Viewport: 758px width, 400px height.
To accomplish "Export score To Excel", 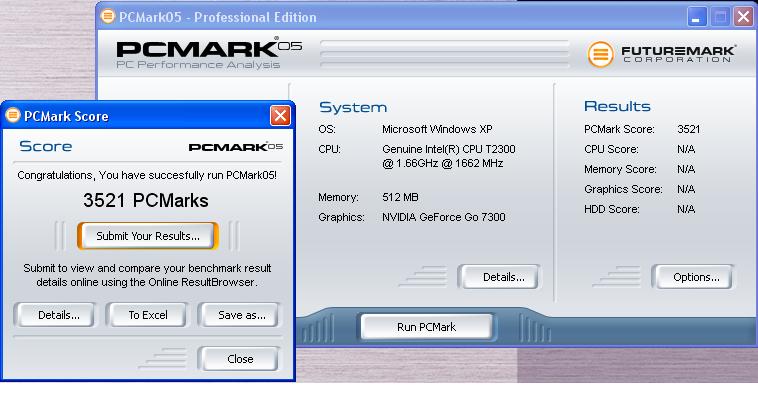I will coord(147,315).
